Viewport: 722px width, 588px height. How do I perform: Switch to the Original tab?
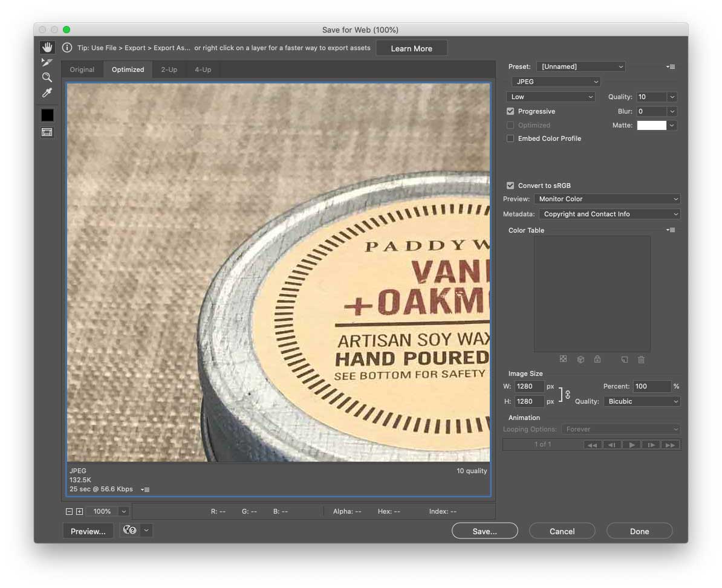pos(82,69)
